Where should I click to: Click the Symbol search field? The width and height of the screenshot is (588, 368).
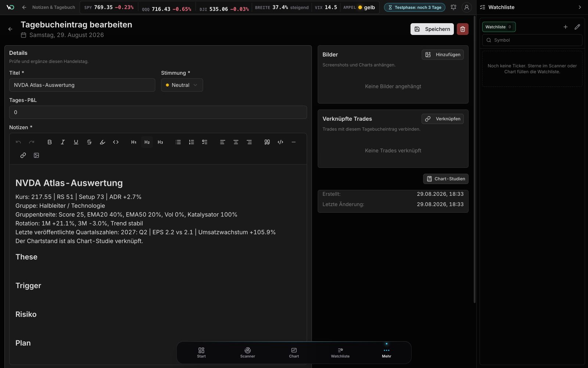(x=532, y=40)
